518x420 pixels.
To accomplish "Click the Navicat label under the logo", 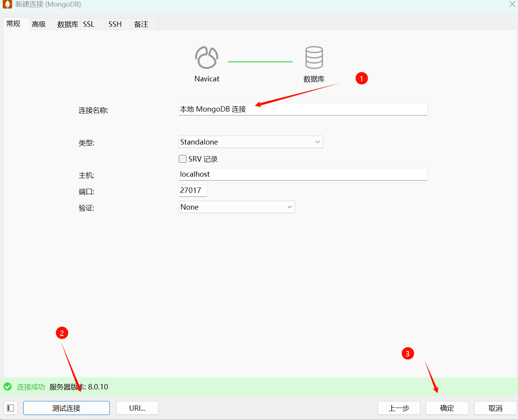I will pyautogui.click(x=207, y=79).
